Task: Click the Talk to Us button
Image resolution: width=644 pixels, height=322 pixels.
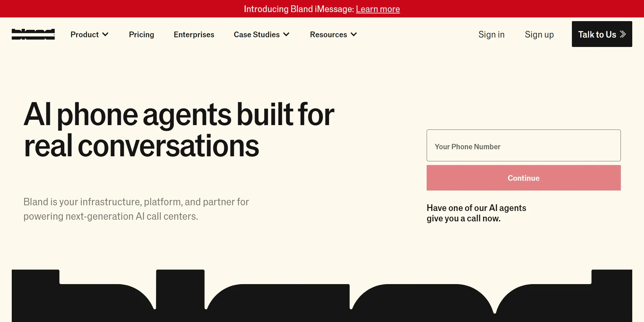Action: coord(602,34)
